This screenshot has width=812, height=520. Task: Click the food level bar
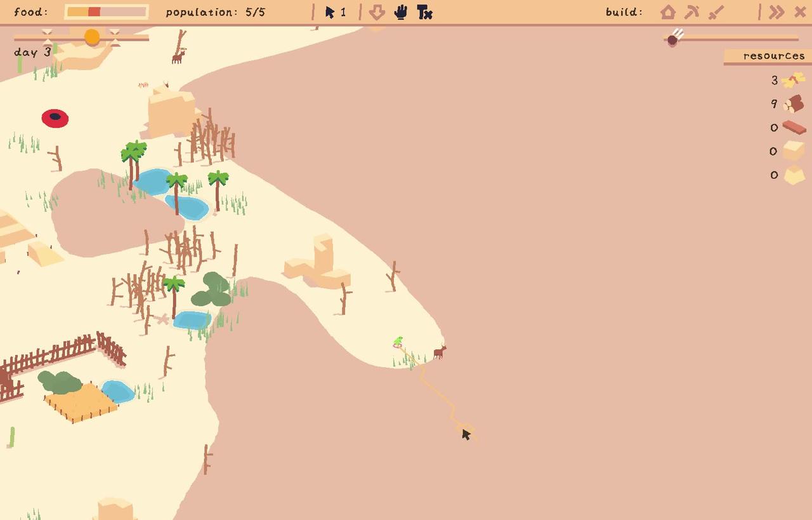coord(107,12)
